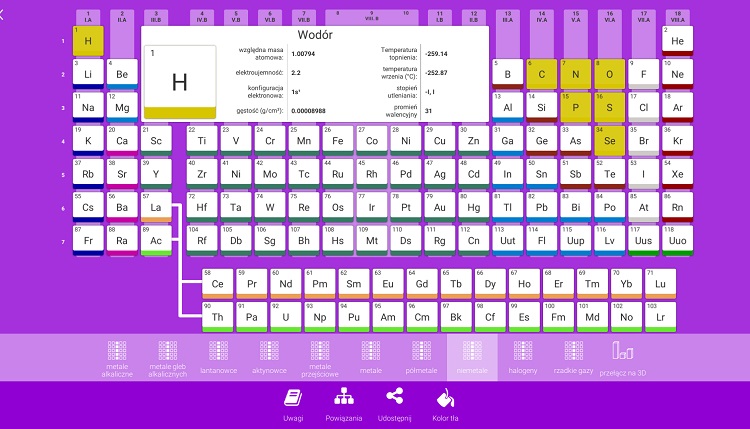Select the Helium (He) element tile
The height and width of the screenshot is (429, 750).
[677, 41]
